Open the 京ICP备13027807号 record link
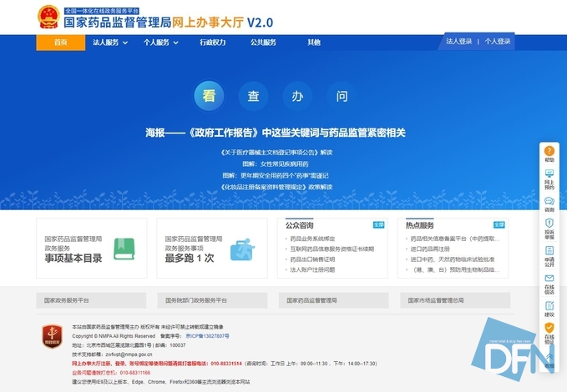 [207, 336]
